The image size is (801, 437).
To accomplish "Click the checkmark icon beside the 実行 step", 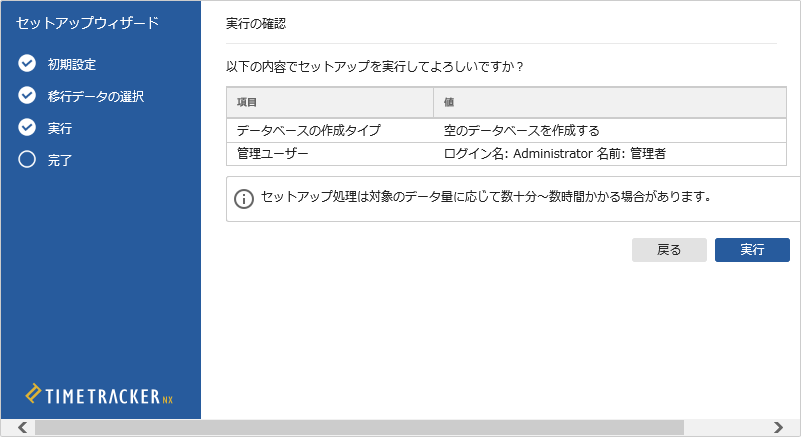I will 27,127.
